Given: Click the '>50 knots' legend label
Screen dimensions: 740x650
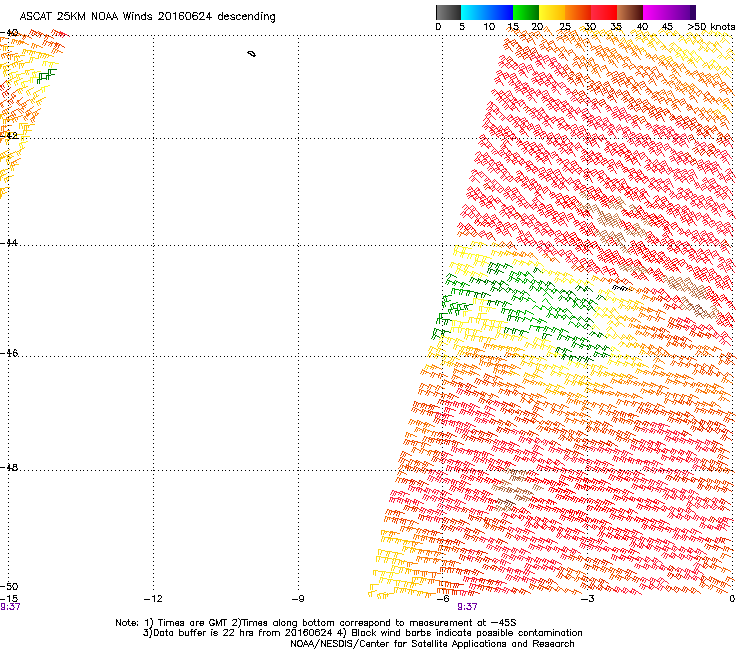Looking at the screenshot, I should 711,27.
